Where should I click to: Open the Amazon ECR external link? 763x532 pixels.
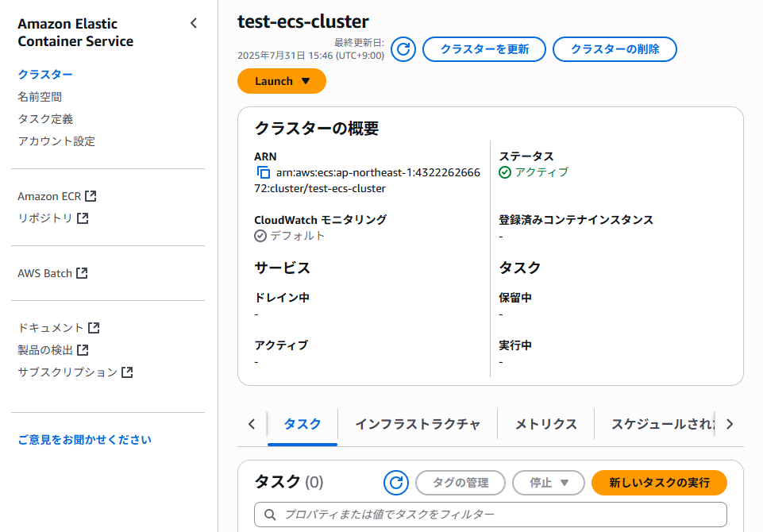57,196
